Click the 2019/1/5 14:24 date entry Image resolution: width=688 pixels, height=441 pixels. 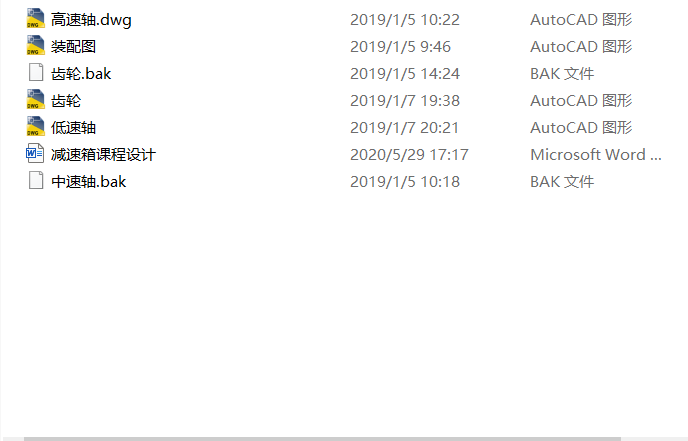click(x=405, y=74)
